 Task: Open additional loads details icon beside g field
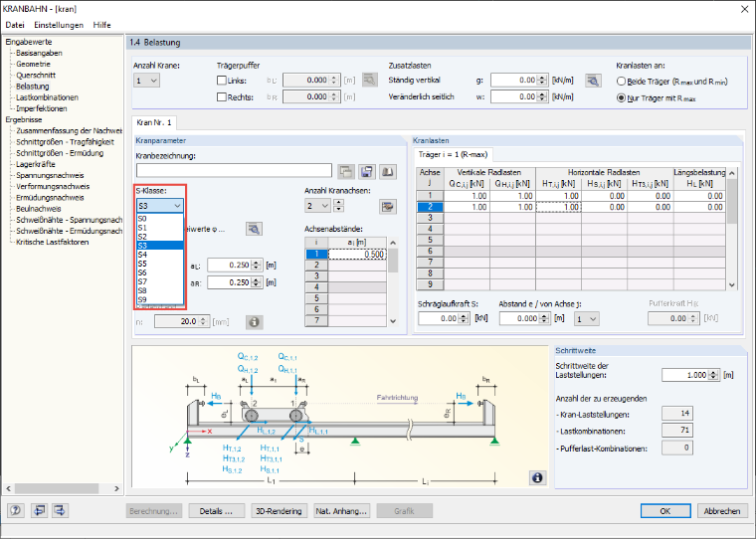point(593,80)
